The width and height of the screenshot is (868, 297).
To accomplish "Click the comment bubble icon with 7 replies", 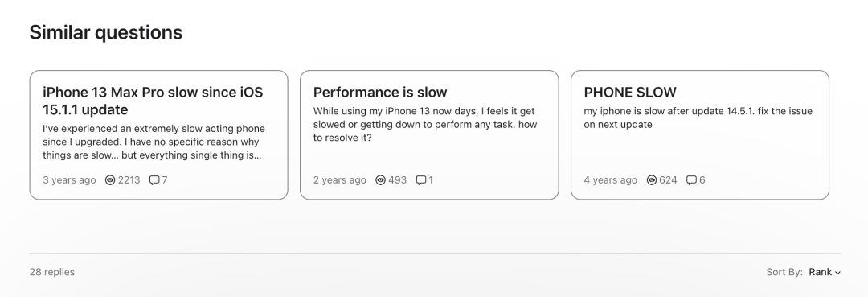I will coord(154,180).
